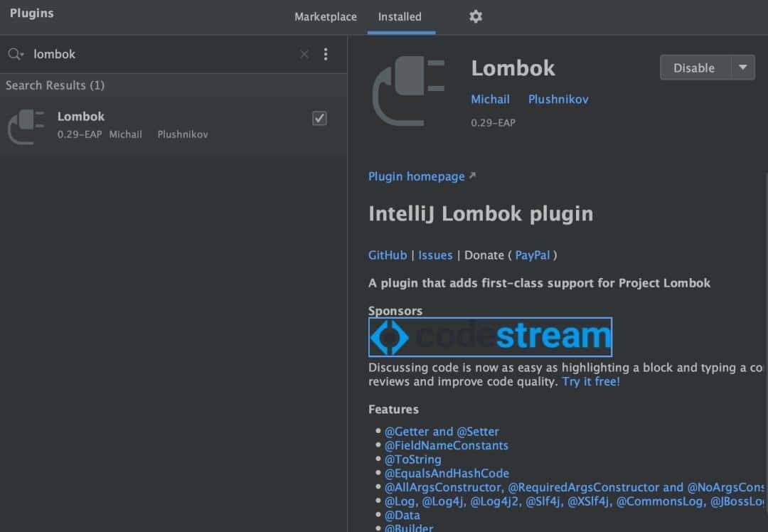
Task: Click the Lombok plug icon in results list
Action: [26, 127]
